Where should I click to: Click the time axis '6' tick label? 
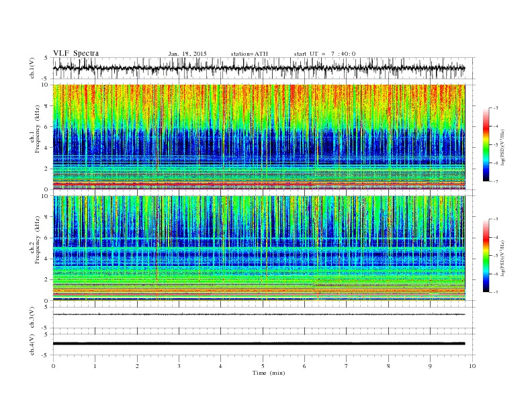(x=304, y=366)
